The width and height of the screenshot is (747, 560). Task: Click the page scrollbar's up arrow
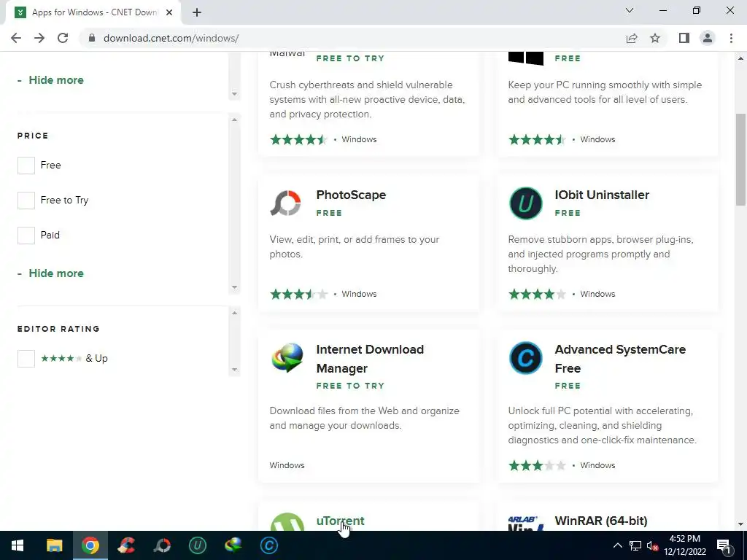click(741, 58)
